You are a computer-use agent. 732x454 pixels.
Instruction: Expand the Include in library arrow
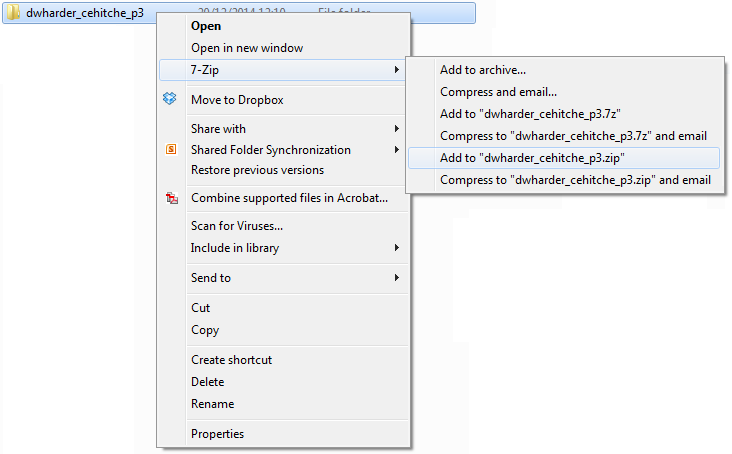(397, 248)
